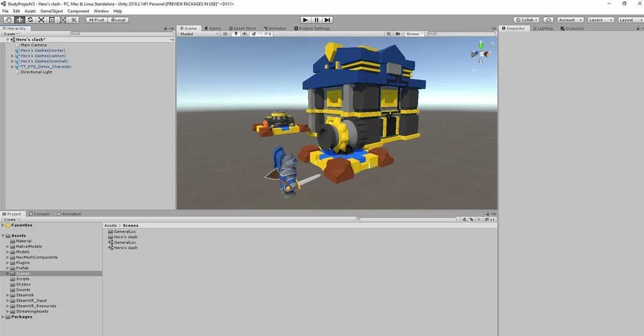
Task: Lock the Hierarchy panel
Action: [x=165, y=29]
